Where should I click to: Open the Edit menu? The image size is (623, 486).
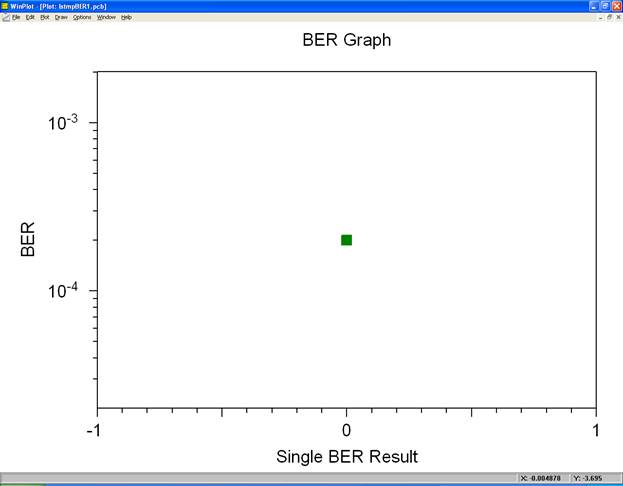30,17
